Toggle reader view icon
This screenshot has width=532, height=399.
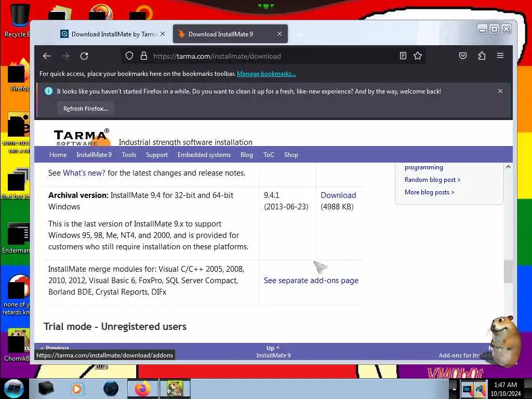click(x=403, y=56)
